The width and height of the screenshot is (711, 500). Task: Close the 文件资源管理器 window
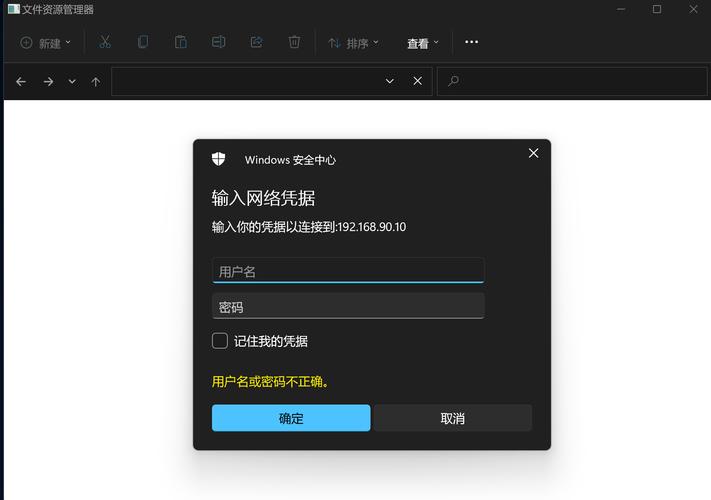click(x=693, y=9)
